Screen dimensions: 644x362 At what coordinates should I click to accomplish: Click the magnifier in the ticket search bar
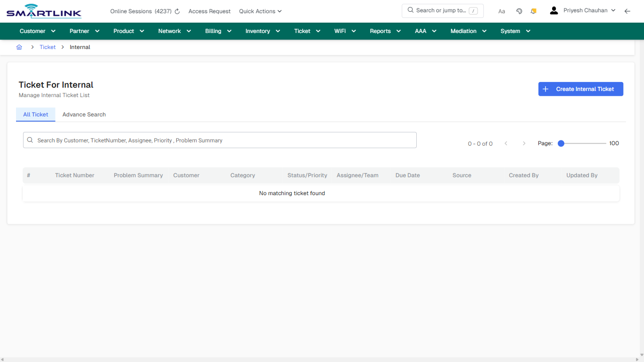click(30, 140)
